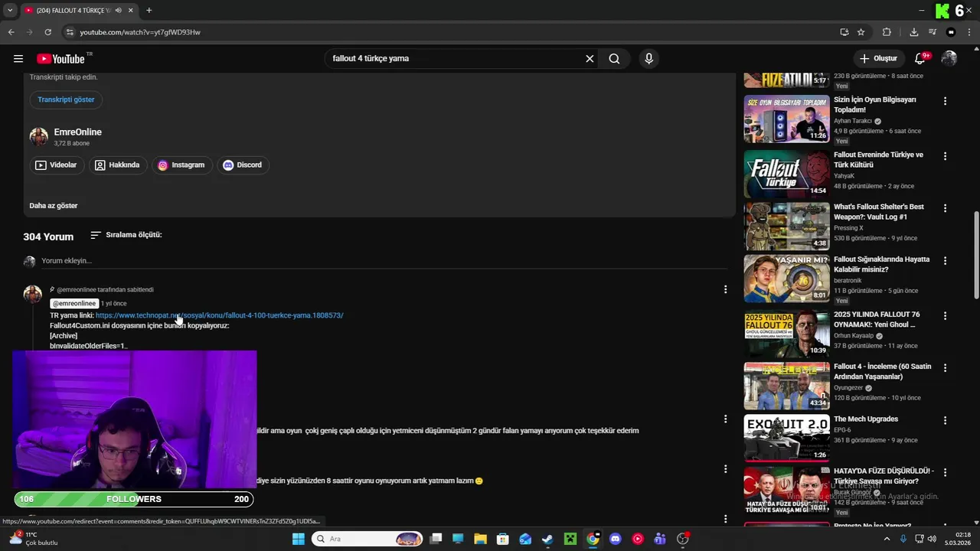Start voice search with the microphone icon

tap(648, 59)
